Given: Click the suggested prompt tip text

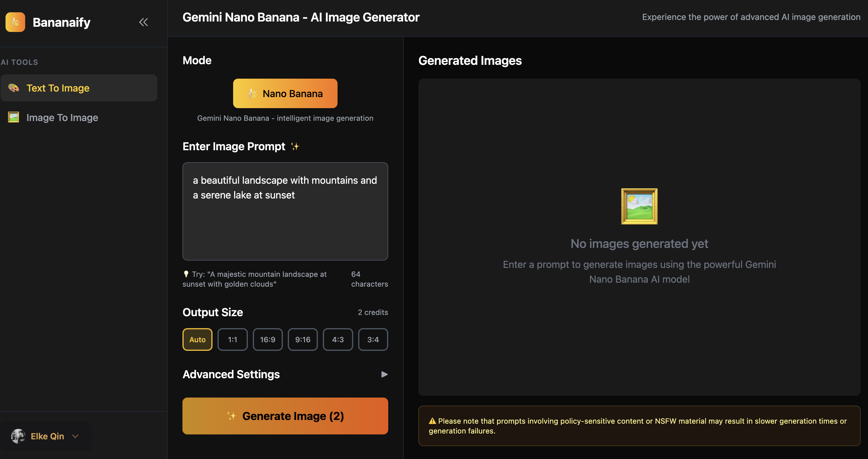Looking at the screenshot, I should 255,279.
